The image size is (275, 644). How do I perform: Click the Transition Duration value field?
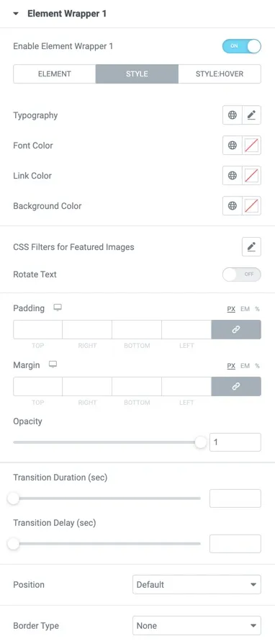pyautogui.click(x=235, y=498)
